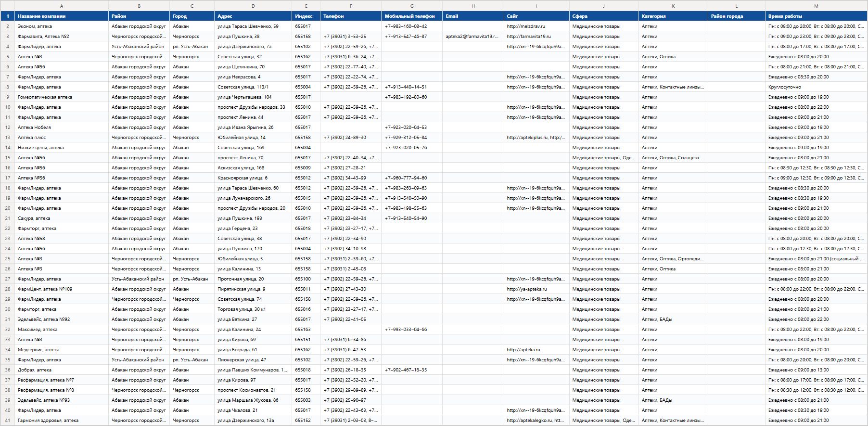Select the cell 'Ресфармация, аптека №8'

click(62, 390)
